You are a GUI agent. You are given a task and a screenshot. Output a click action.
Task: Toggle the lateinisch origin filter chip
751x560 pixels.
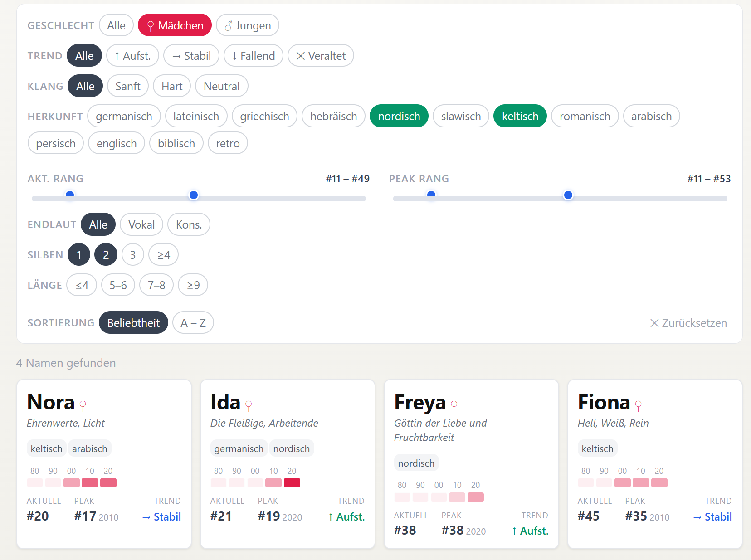196,117
